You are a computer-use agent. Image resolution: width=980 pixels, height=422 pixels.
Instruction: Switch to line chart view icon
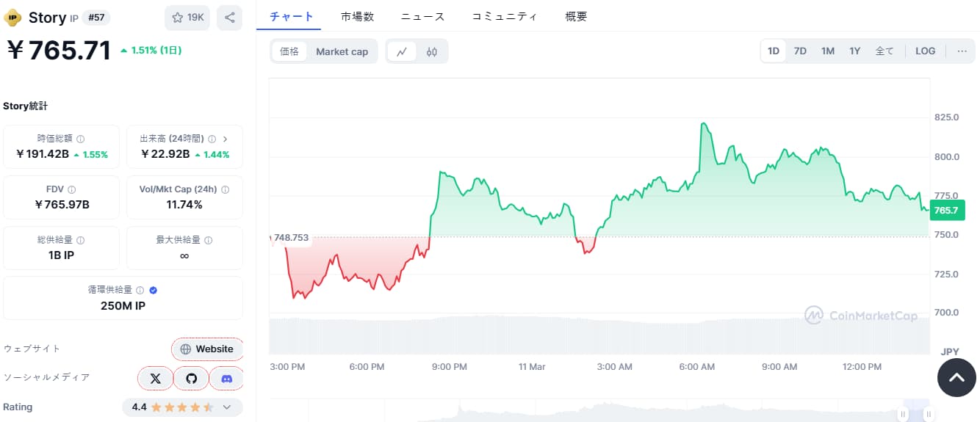click(x=402, y=51)
